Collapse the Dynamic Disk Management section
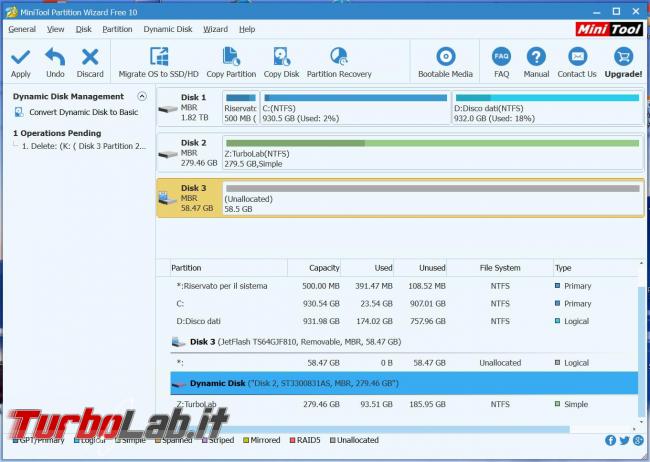The height and width of the screenshot is (462, 650). click(x=142, y=96)
